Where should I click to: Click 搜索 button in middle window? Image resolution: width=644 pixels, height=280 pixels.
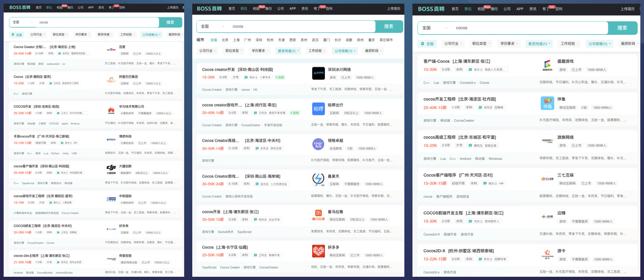(x=389, y=26)
